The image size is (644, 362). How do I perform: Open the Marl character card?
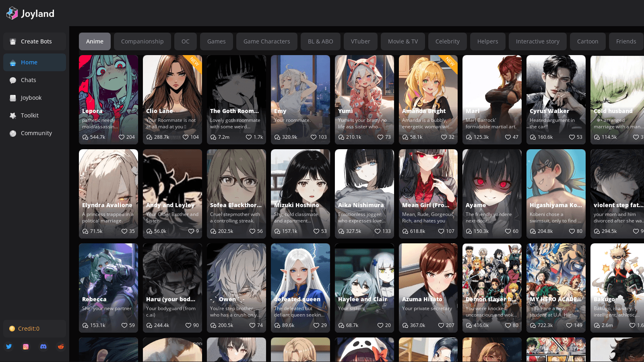click(x=492, y=100)
